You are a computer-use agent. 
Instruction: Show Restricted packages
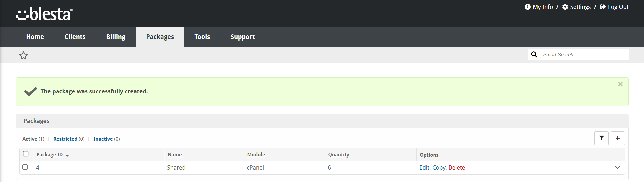tap(65, 139)
